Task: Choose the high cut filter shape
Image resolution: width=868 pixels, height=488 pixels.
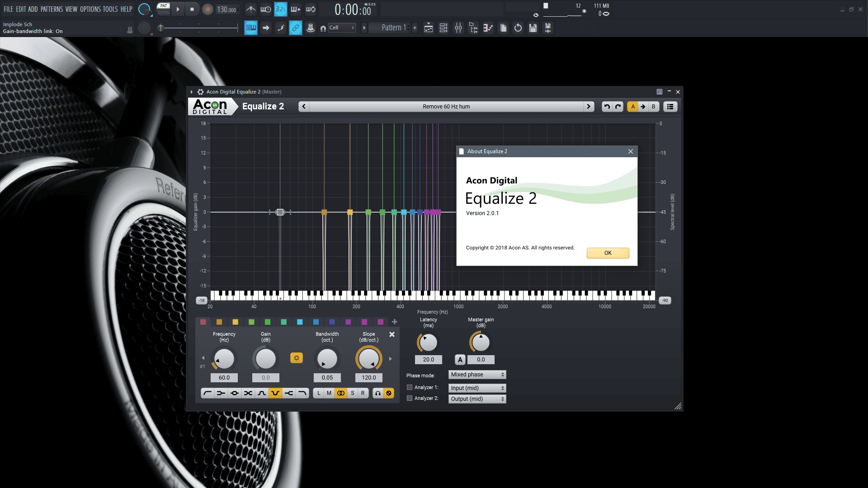Action: 302,393
